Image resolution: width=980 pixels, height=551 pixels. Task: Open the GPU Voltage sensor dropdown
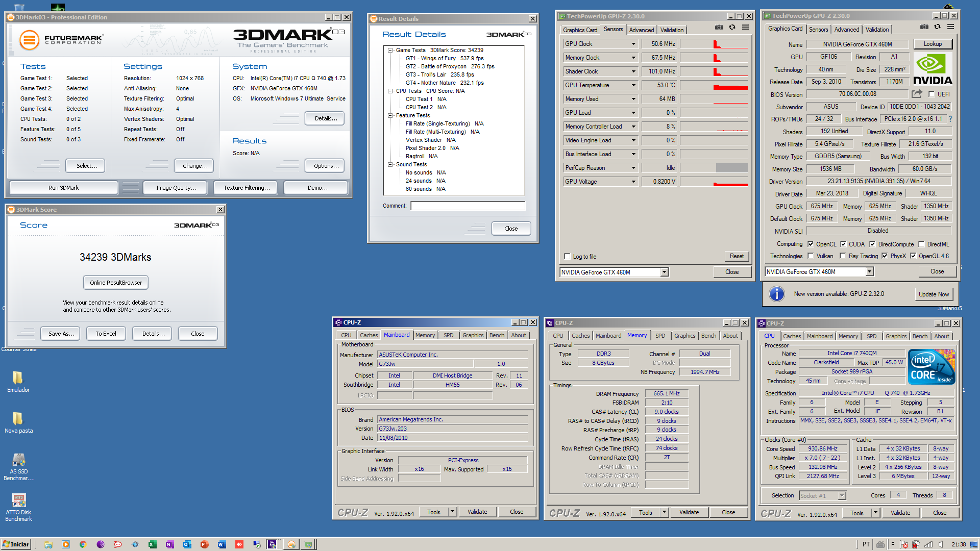pos(633,182)
